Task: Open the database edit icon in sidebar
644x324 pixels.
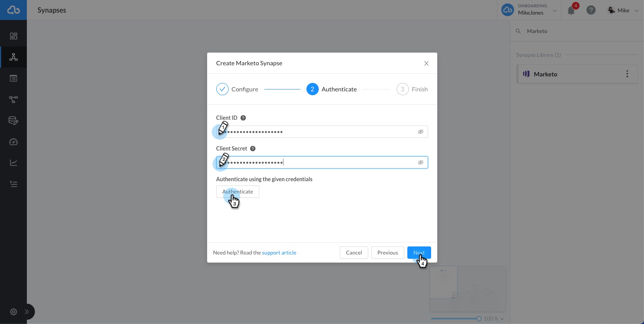Action: (13, 121)
